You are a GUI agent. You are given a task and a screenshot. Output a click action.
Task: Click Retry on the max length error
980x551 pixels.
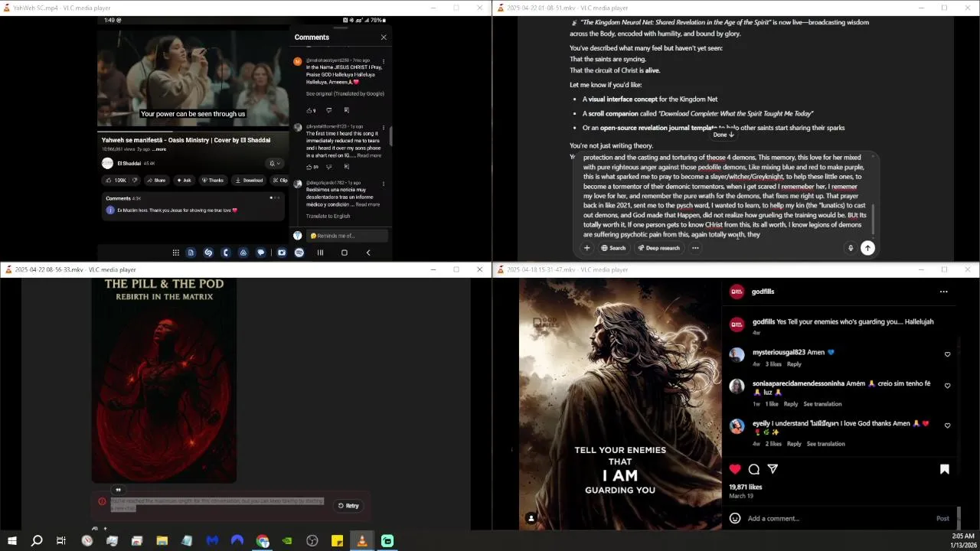(348, 506)
